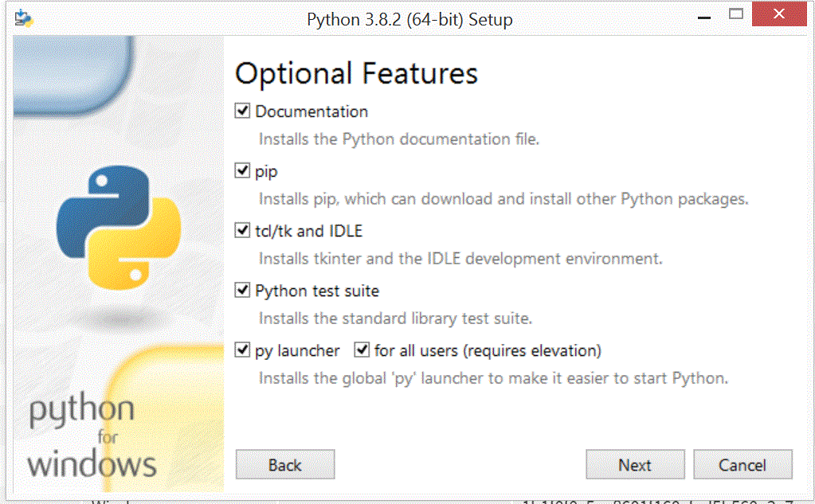This screenshot has width=815, height=504.
Task: Uncheck Python test suite
Action: point(242,290)
